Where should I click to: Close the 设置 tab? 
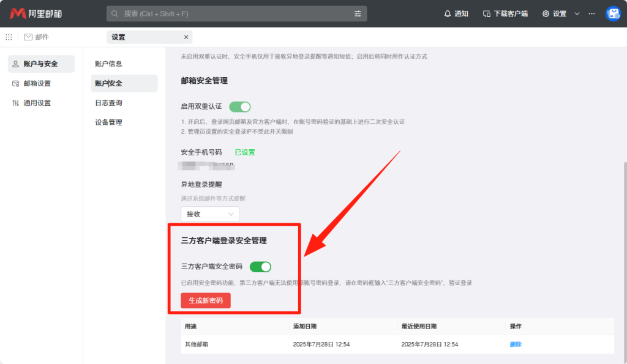click(186, 37)
